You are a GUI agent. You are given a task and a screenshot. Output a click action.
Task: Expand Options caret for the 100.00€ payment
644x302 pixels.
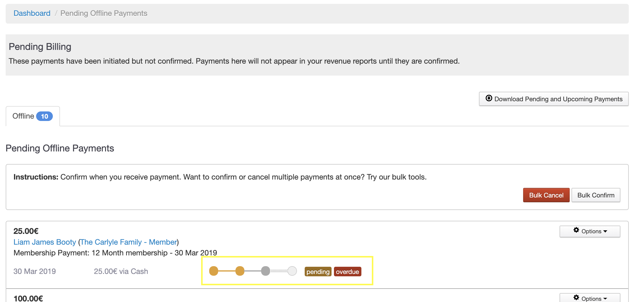(x=605, y=299)
